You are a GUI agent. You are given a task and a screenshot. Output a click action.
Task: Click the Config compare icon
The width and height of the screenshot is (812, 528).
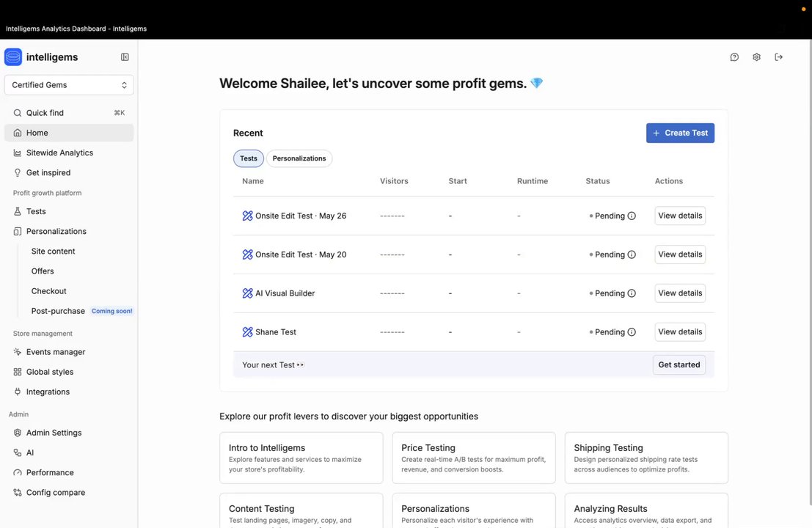tap(18, 492)
